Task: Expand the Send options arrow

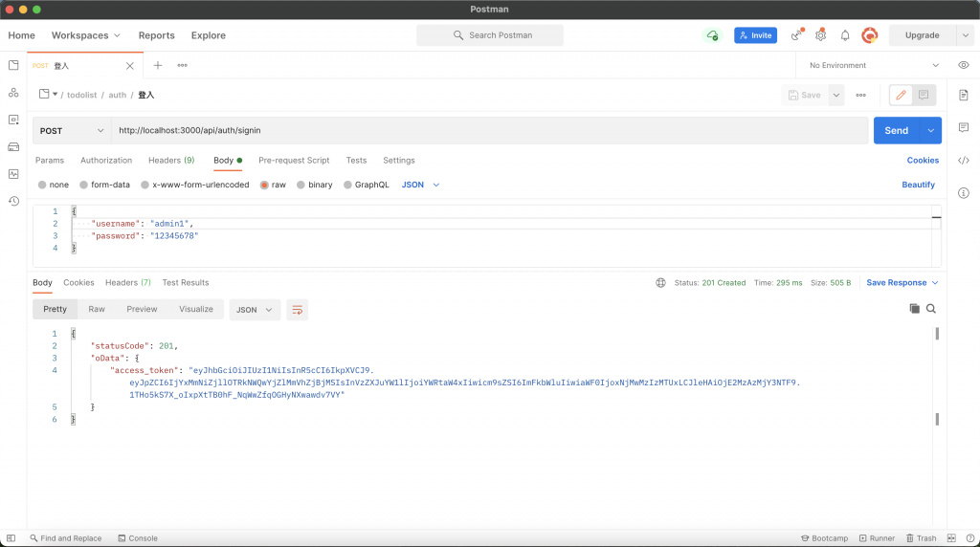Action: [x=930, y=130]
